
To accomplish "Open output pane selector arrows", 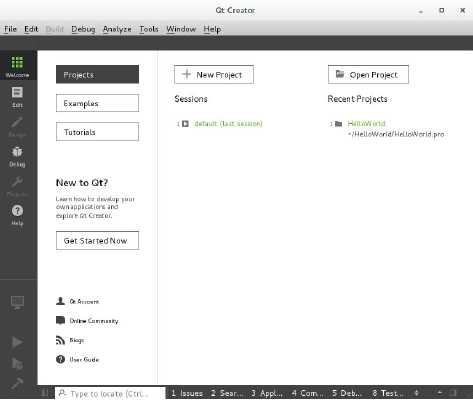I will click(416, 393).
